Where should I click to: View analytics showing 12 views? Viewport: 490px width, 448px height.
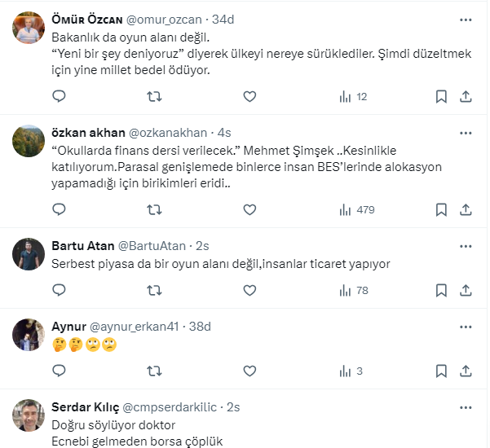point(353,97)
